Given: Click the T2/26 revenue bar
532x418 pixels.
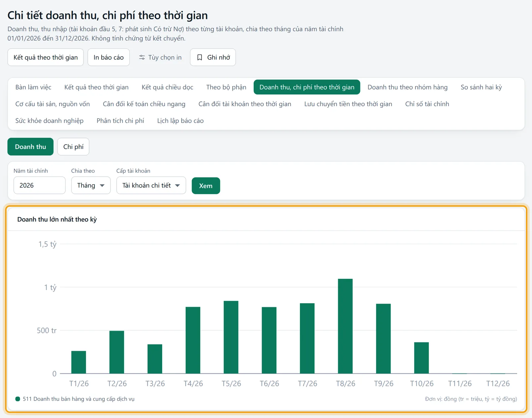Looking at the screenshot, I should coord(117,352).
